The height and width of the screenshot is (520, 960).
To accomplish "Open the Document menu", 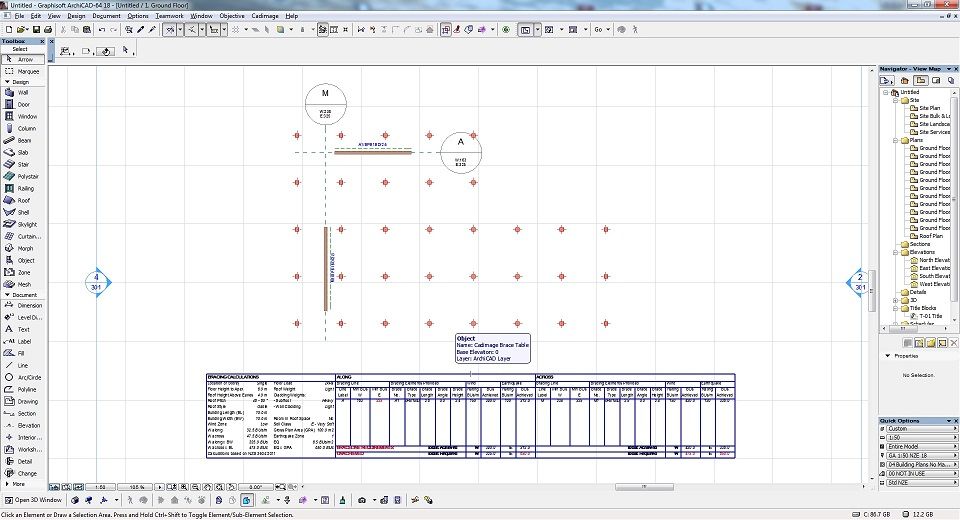I will 107,16.
